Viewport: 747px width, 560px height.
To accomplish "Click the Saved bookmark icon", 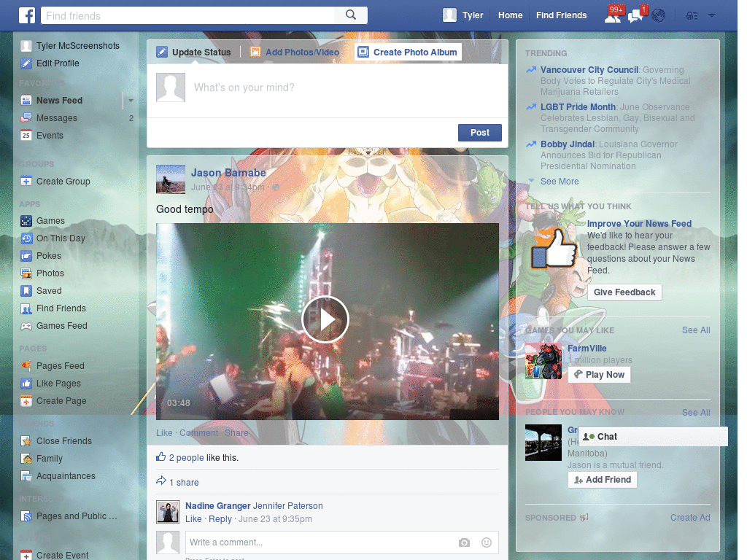I will (26, 291).
